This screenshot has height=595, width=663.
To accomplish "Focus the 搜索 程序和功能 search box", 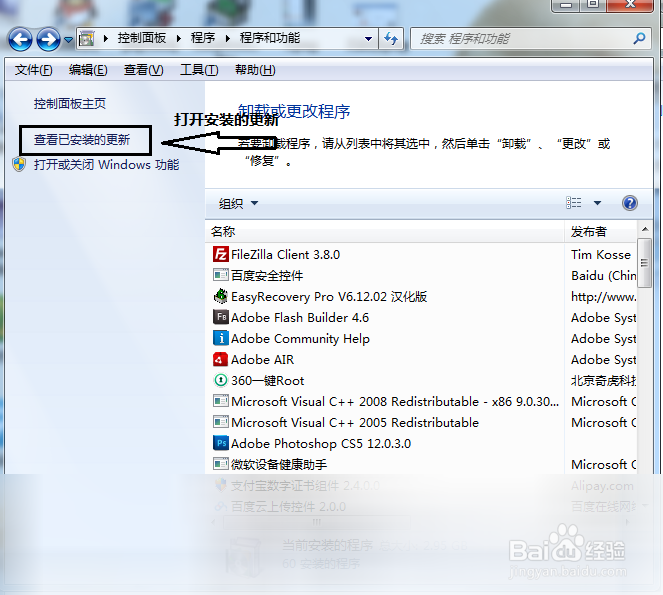I will click(x=524, y=39).
